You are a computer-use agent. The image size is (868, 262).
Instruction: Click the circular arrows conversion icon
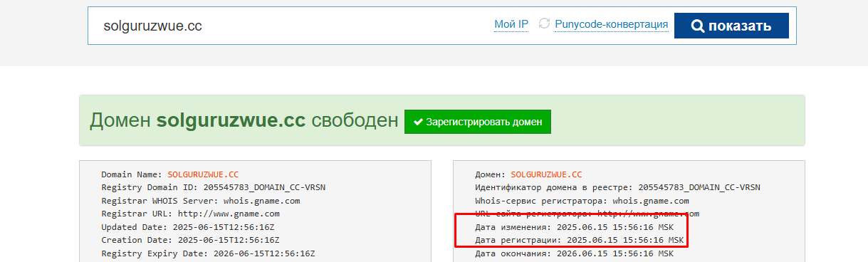pos(544,24)
